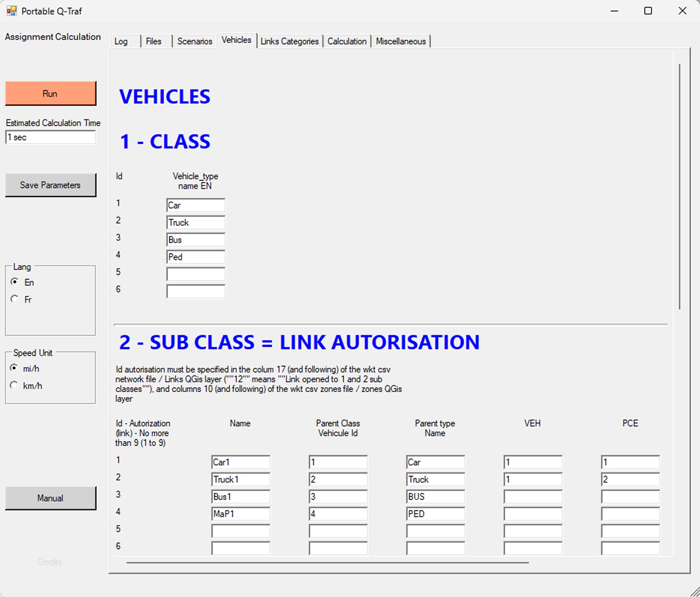Click PCE field for Car1 row
This screenshot has height=597, width=700.
[630, 462]
